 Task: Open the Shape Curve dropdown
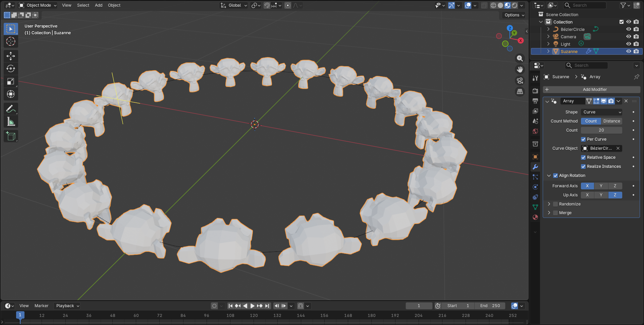[602, 112]
